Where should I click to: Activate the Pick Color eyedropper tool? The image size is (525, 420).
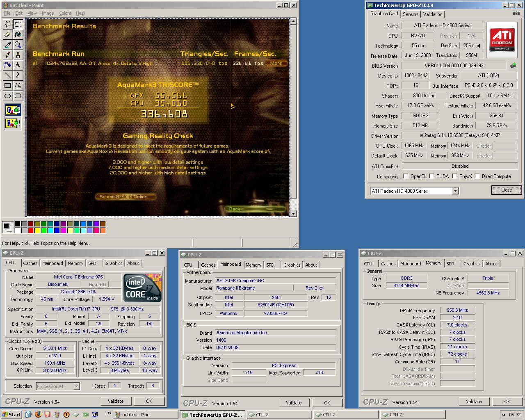(7, 45)
